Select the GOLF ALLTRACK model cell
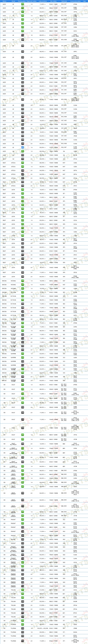 pos(13,444)
